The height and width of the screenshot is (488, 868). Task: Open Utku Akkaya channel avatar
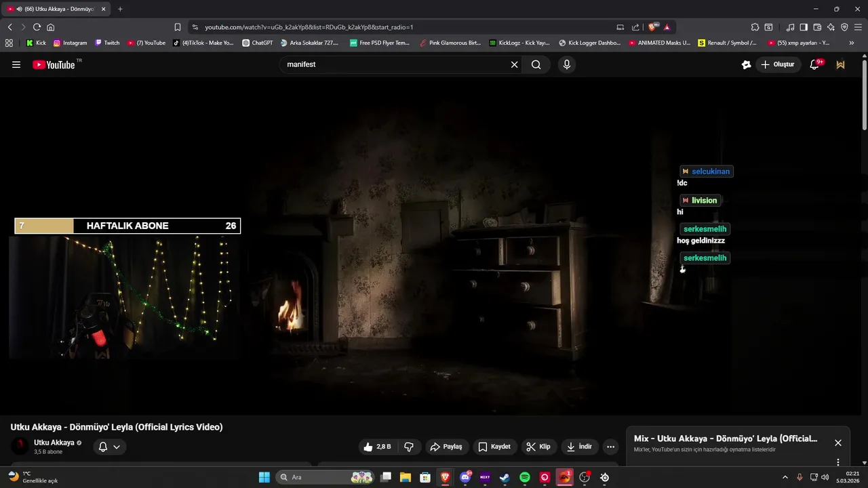20,446
